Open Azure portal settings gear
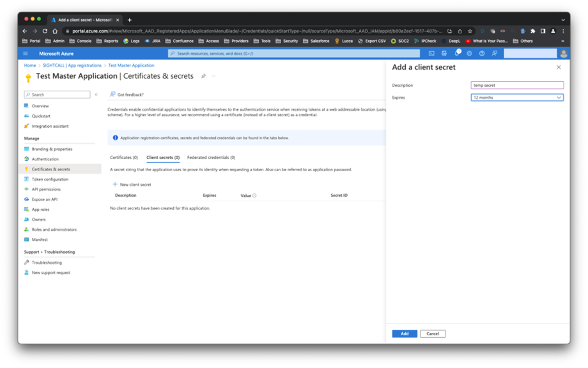The width and height of the screenshot is (588, 368). pos(469,54)
